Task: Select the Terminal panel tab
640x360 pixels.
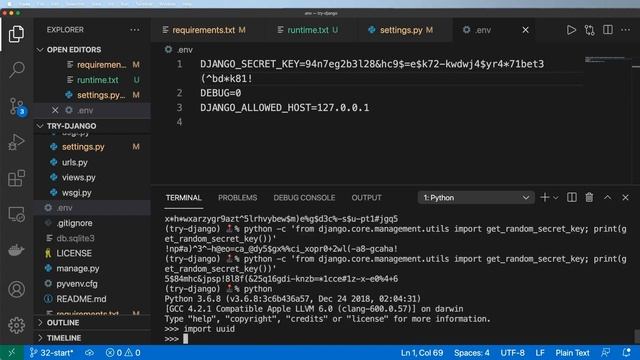Action: click(183, 198)
